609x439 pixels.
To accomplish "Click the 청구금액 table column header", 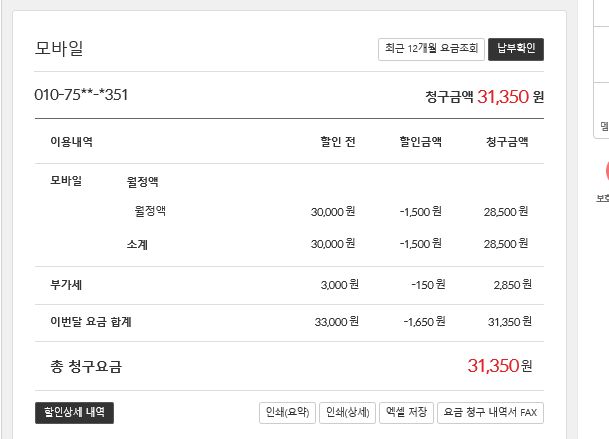I will coord(506,142).
